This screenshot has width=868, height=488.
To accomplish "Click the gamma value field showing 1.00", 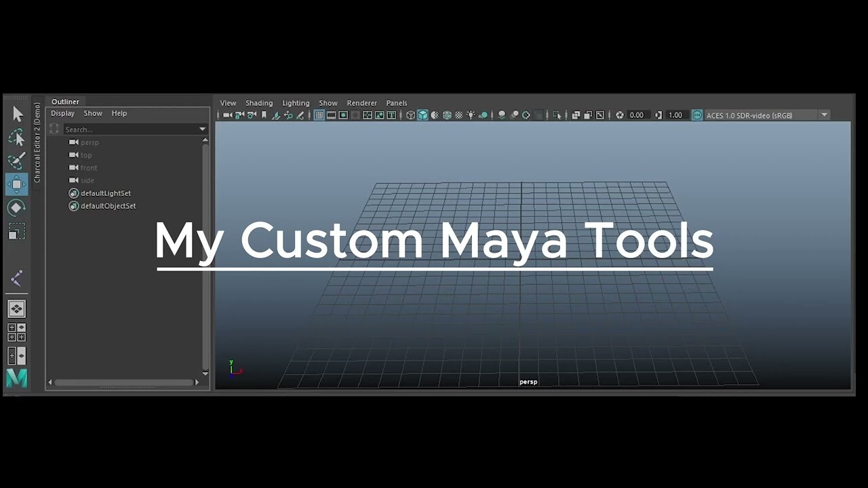I will click(675, 115).
